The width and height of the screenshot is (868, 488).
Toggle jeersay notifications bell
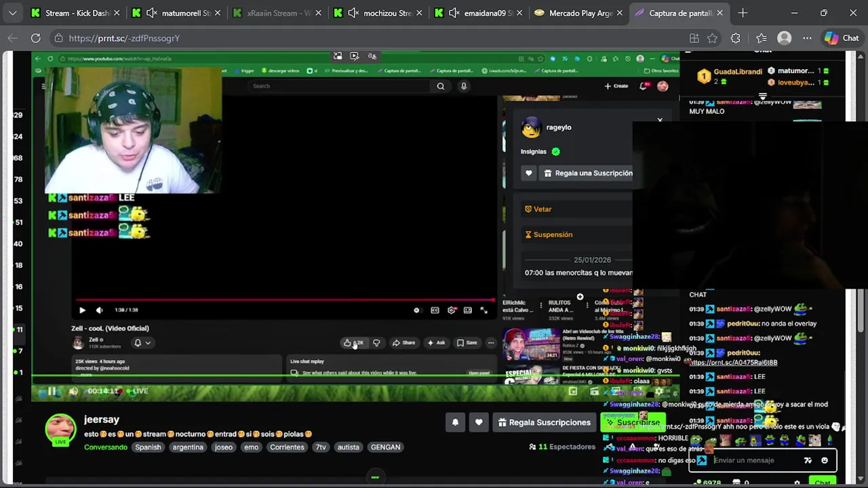point(455,422)
